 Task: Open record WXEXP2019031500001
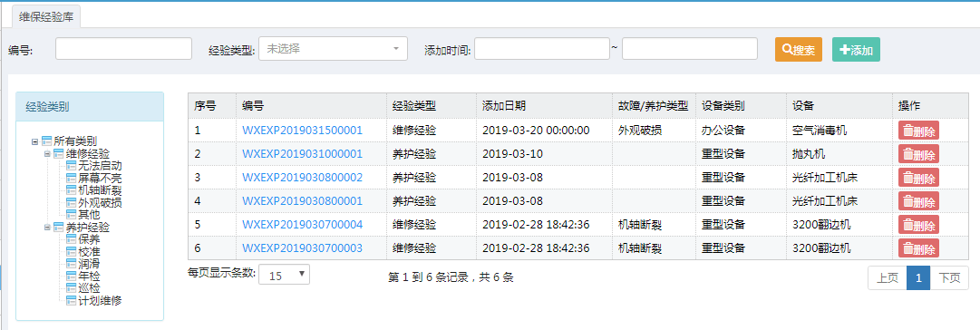[302, 131]
